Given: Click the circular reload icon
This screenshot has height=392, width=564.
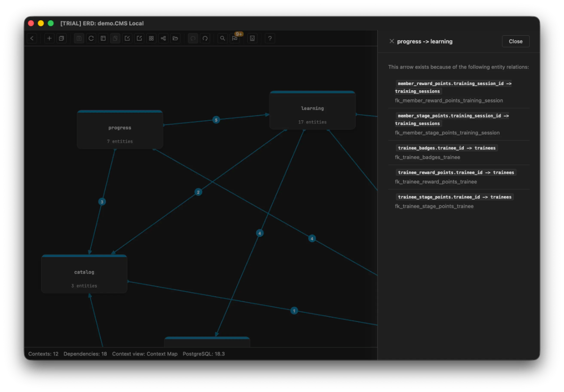Looking at the screenshot, I should [91, 39].
